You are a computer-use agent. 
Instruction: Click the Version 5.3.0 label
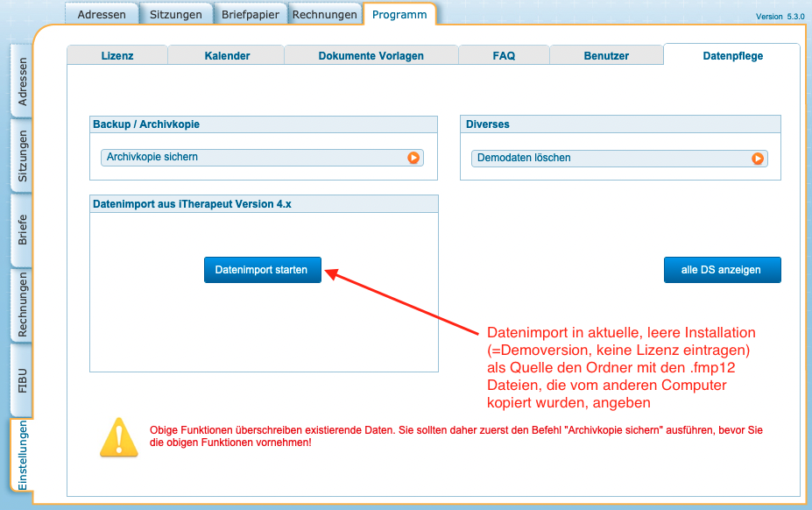pos(780,17)
